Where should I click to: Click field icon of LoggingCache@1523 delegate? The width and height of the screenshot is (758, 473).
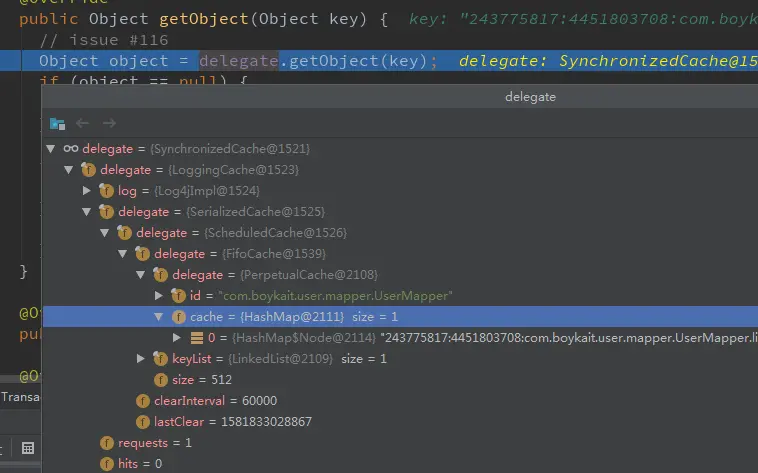pyautogui.click(x=88, y=170)
